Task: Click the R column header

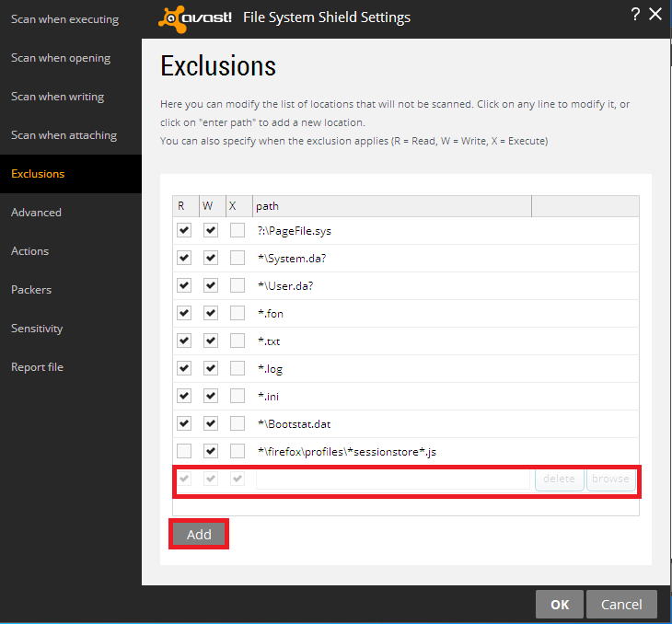Action: pyautogui.click(x=186, y=206)
